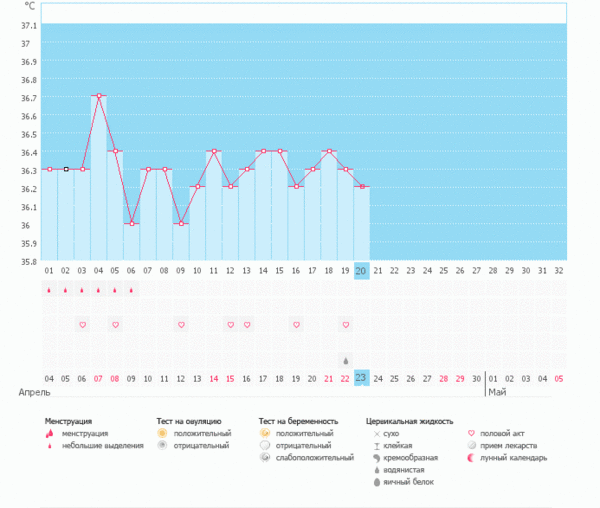The image size is (600, 508).
Task: Click the heart marker on cycle day 16
Action: pos(296,325)
